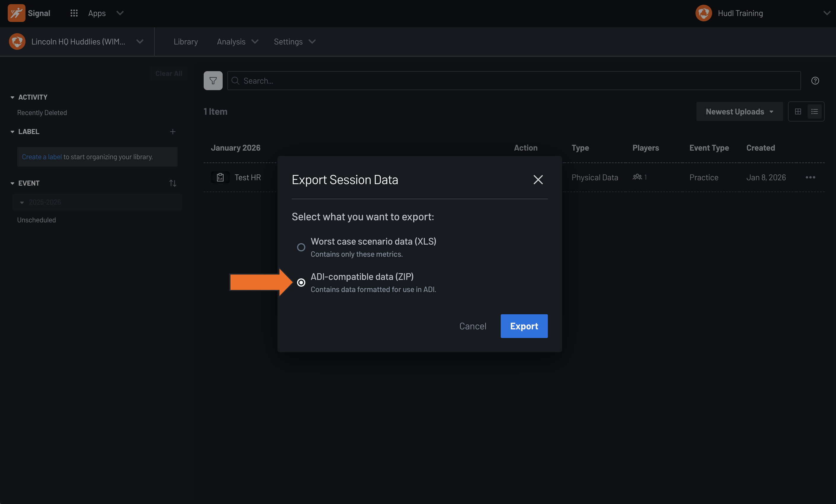Select ADI-compatible data (ZIP) radio
Screen dimensions: 836x504
pos(301,282)
